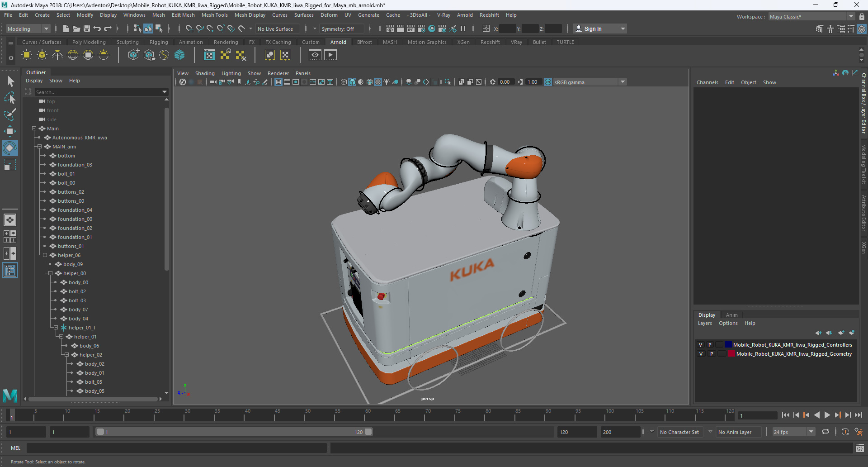Toggle wireframe on shaded in viewport
The width and height of the screenshot is (868, 467).
pos(369,82)
